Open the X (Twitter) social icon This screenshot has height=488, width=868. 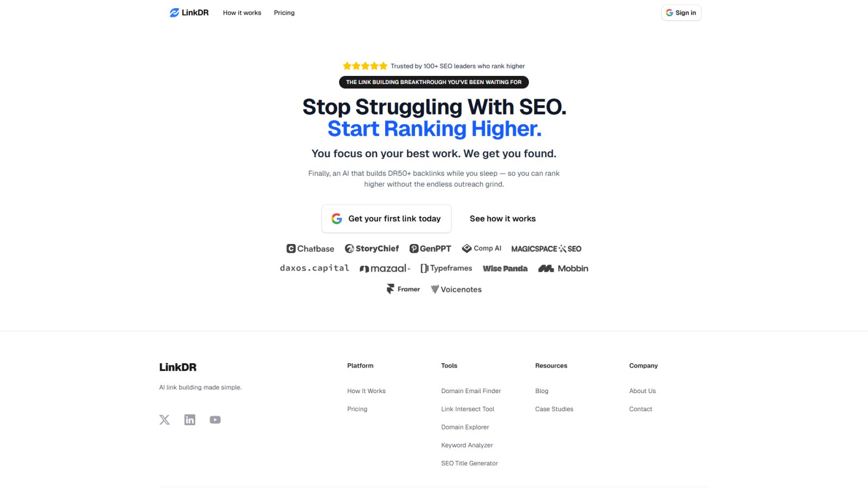click(164, 419)
